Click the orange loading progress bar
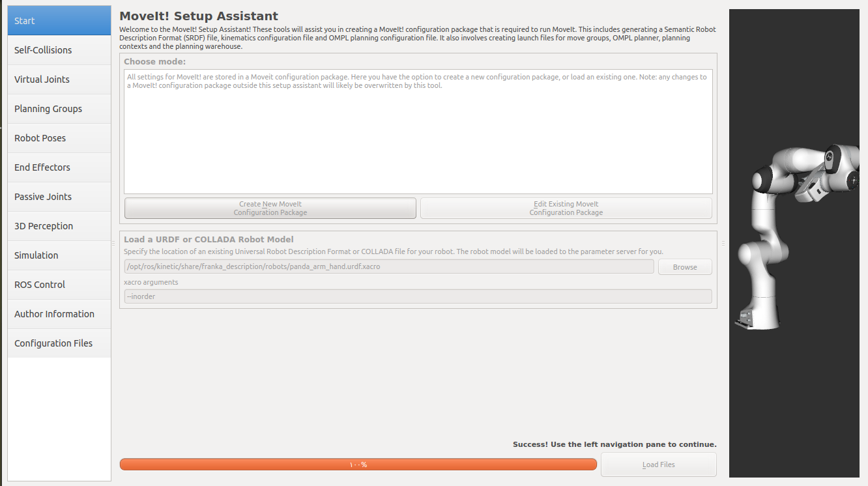The image size is (868, 486). click(x=358, y=465)
